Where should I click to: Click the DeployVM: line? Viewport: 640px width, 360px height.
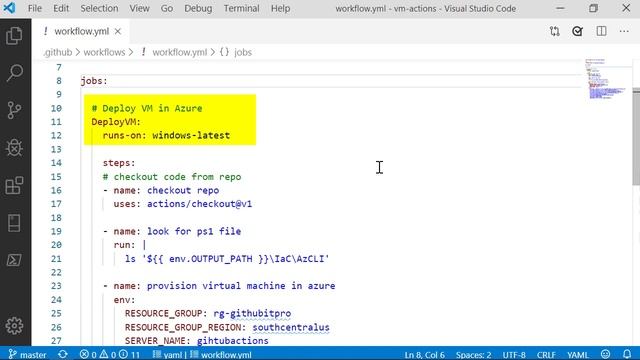[116, 122]
